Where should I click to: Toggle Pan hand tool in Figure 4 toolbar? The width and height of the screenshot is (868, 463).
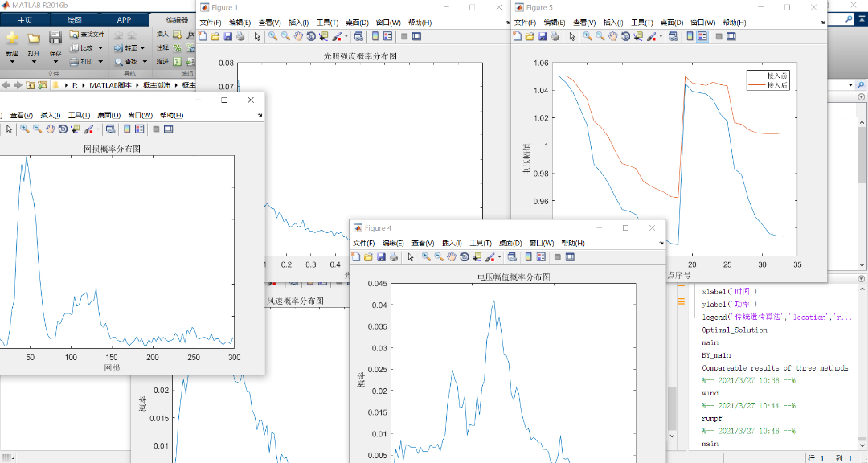coord(452,257)
